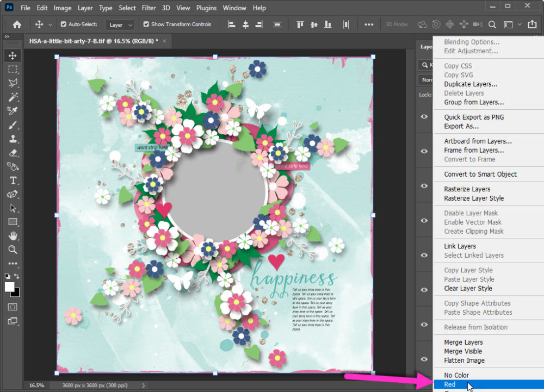Choose Group from Layers... entry
The image size is (544, 392).
point(489,102)
